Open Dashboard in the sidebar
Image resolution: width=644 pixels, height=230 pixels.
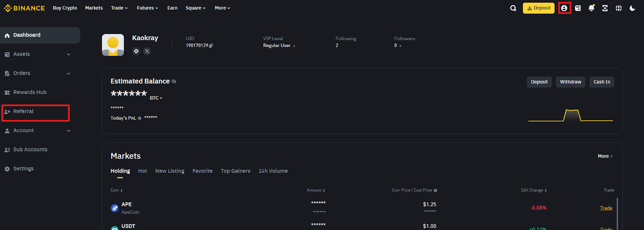click(40, 35)
